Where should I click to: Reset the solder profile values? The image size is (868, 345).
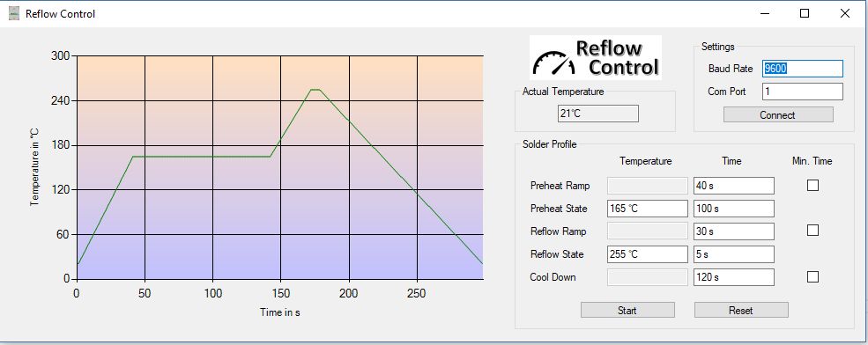coord(741,310)
